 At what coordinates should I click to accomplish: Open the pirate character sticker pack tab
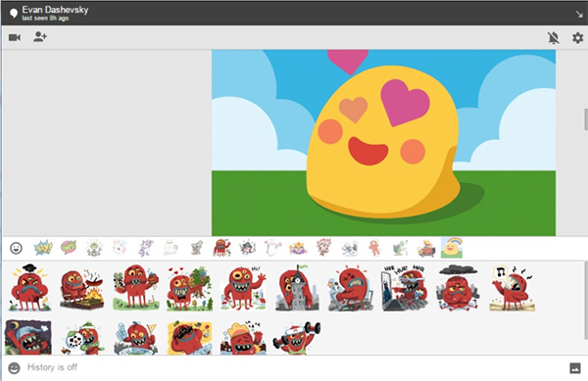247,248
